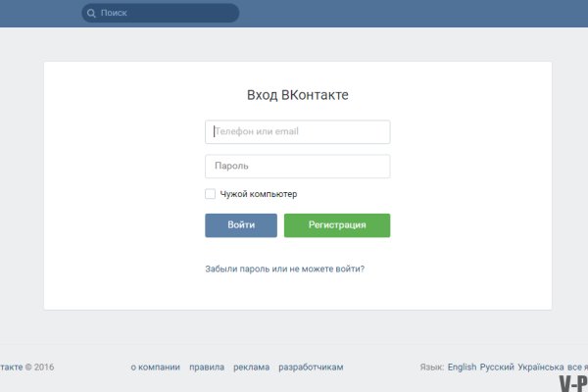Switch the language to English
588x392 pixels.
[x=462, y=367]
